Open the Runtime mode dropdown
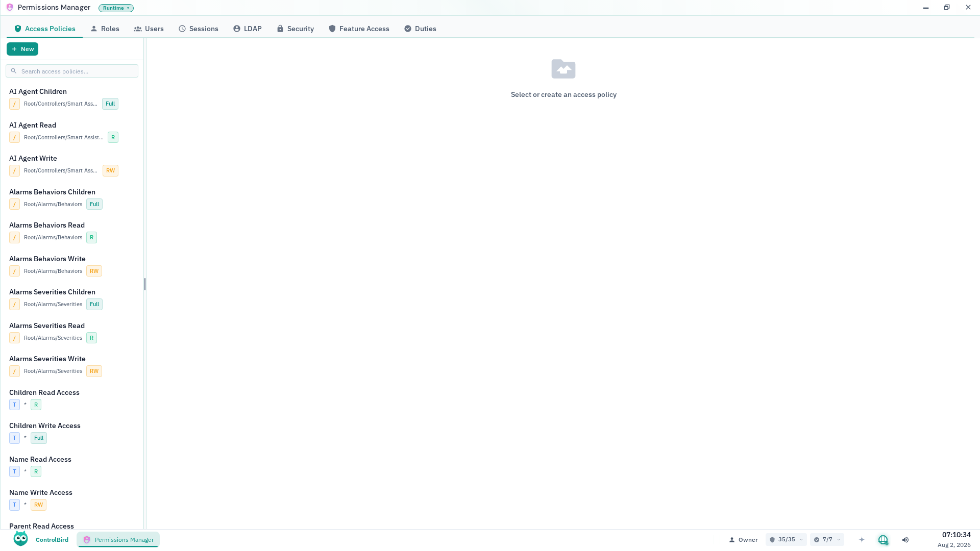 point(116,8)
